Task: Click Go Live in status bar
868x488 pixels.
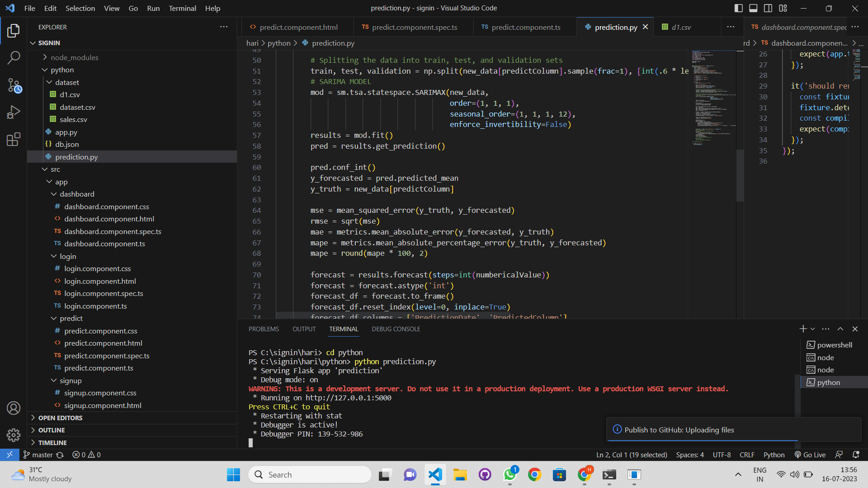Action: click(x=810, y=455)
